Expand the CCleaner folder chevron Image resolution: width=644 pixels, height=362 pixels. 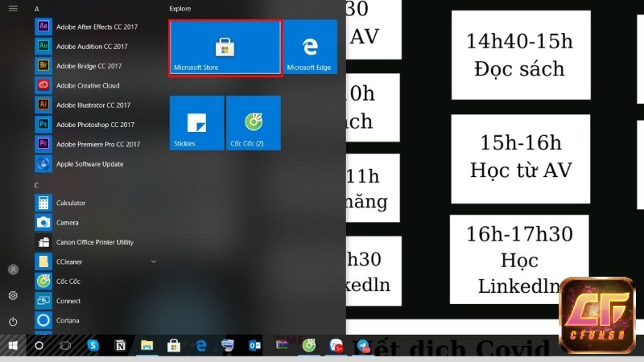pyautogui.click(x=154, y=261)
